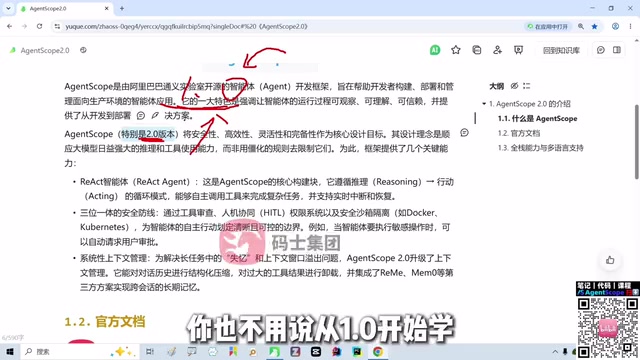Select the AgentScope2.0 browser tab
This screenshot has width=640, height=360.
(x=64, y=9)
